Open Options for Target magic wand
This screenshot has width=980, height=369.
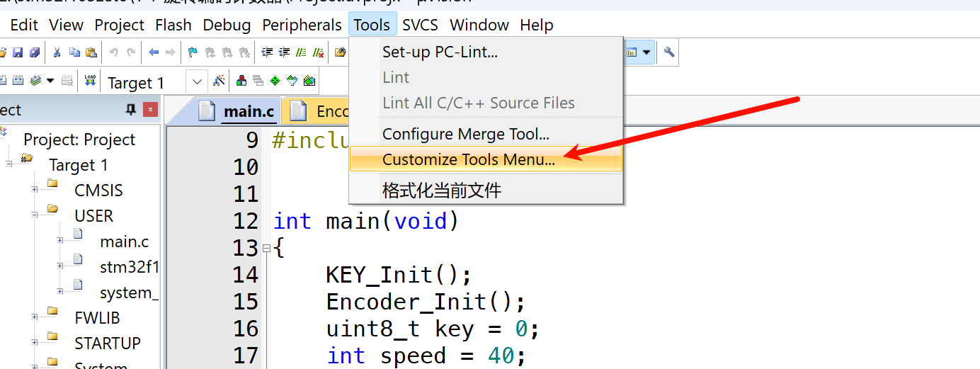click(x=219, y=80)
